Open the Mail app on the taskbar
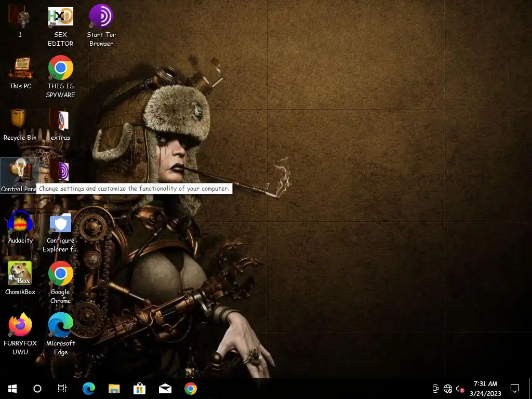532x399 pixels. click(165, 389)
